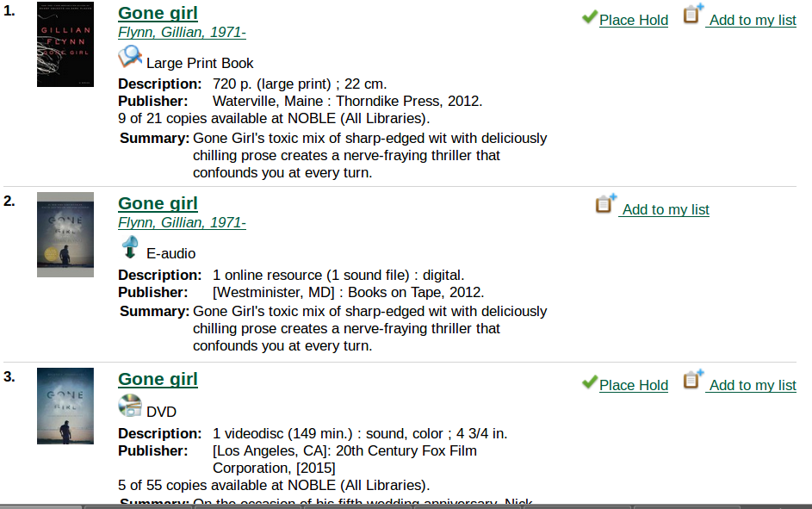Image resolution: width=812 pixels, height=509 pixels.
Task: Click the 'Large Print Book' format label
Action: pos(200,63)
